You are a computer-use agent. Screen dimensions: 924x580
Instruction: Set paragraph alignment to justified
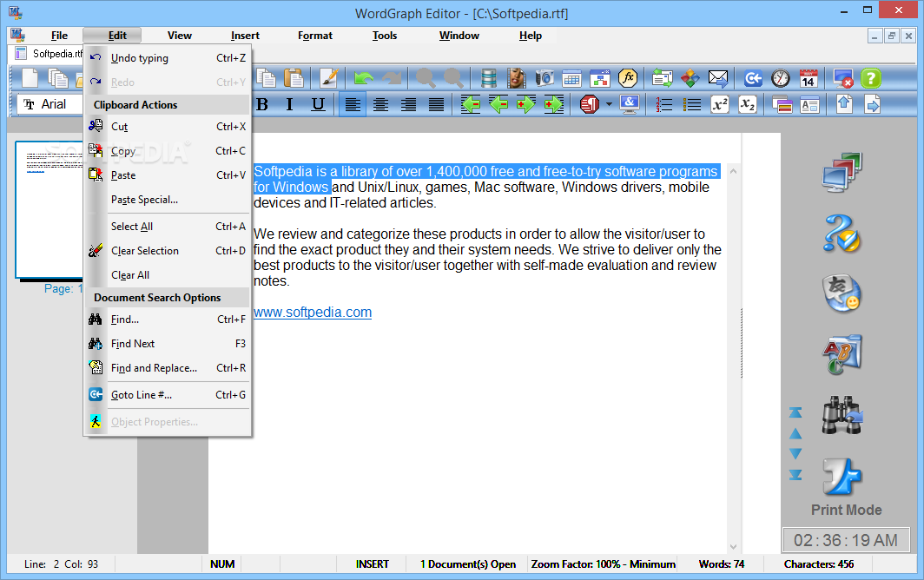[x=436, y=105]
